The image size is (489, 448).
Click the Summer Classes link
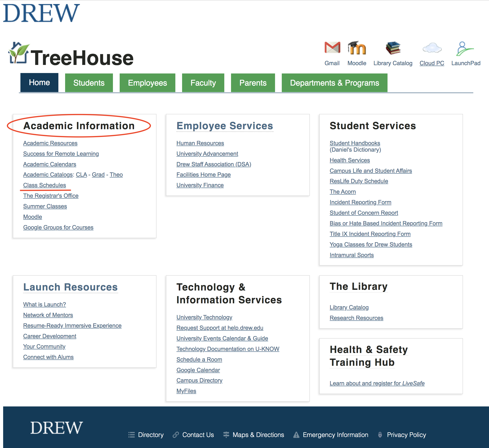[45, 206]
